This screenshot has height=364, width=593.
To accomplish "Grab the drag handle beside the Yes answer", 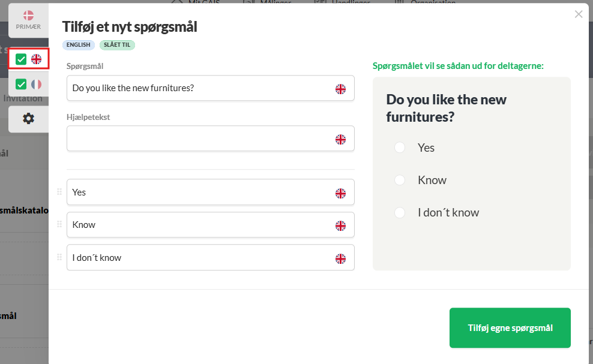I will tap(59, 192).
